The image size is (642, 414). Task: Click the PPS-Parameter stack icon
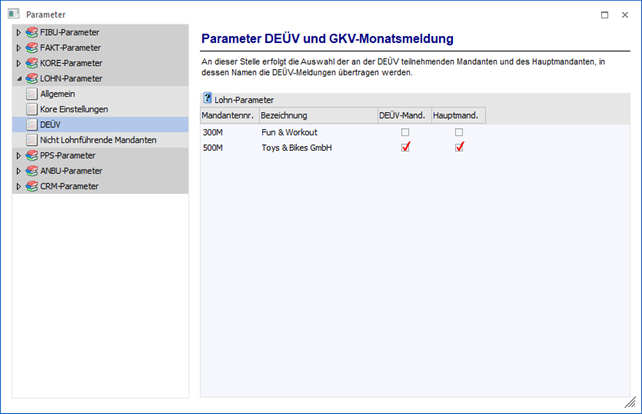click(32, 156)
